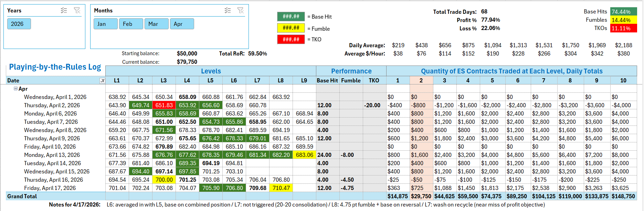The width and height of the screenshot is (644, 211).
Task: Select the Levels header cell
Action: pyautogui.click(x=211, y=71)
